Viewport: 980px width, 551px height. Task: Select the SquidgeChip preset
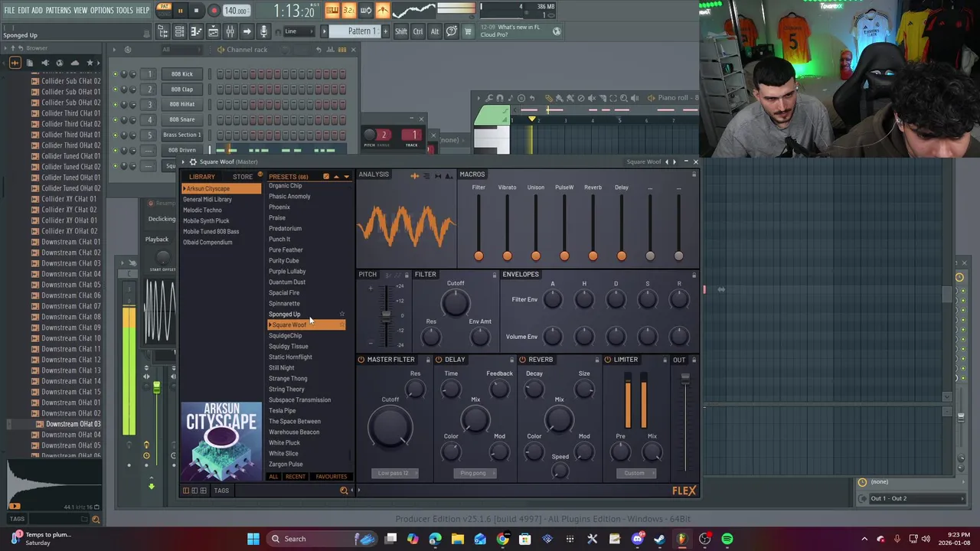tap(286, 336)
